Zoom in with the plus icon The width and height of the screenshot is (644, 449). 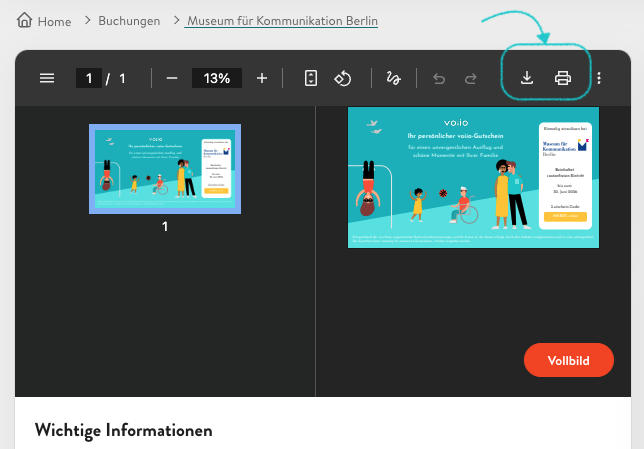(x=262, y=78)
